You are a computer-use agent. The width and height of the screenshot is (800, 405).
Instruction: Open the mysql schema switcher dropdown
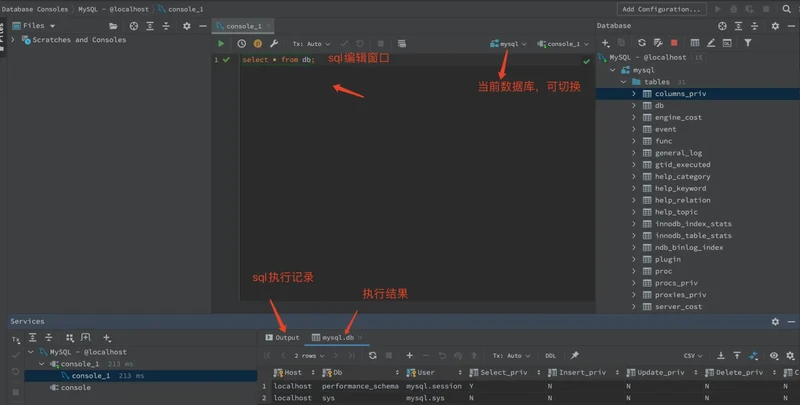[x=509, y=44]
